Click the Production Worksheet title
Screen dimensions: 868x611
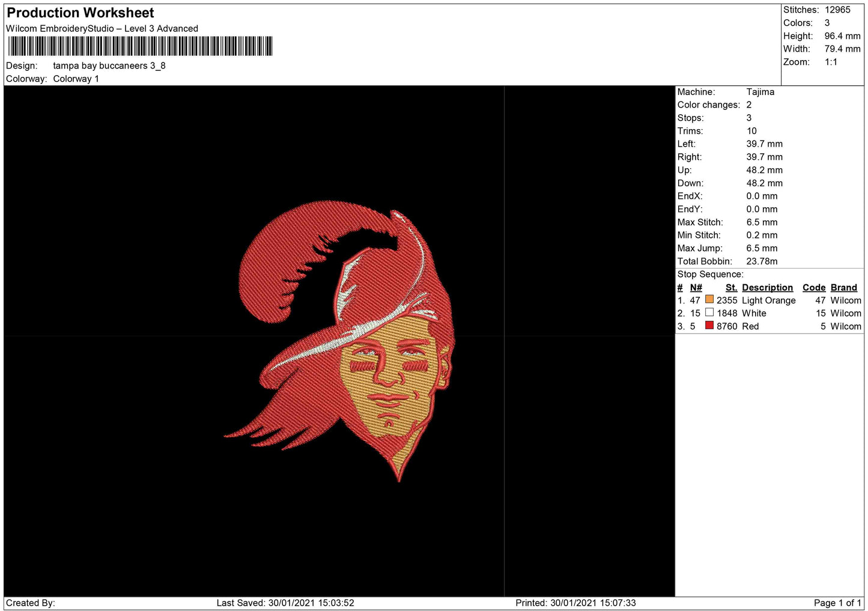[x=80, y=13]
